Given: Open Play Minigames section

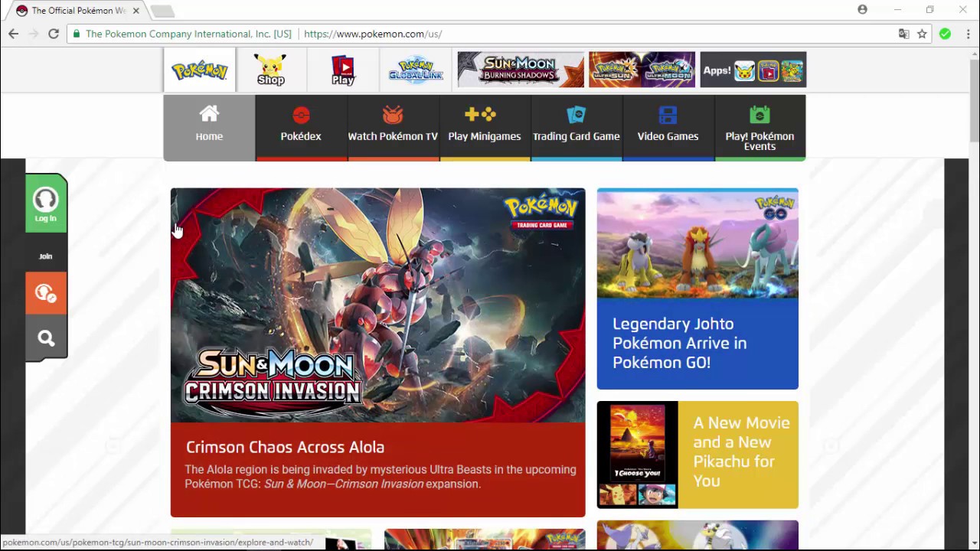Looking at the screenshot, I should coord(485,127).
